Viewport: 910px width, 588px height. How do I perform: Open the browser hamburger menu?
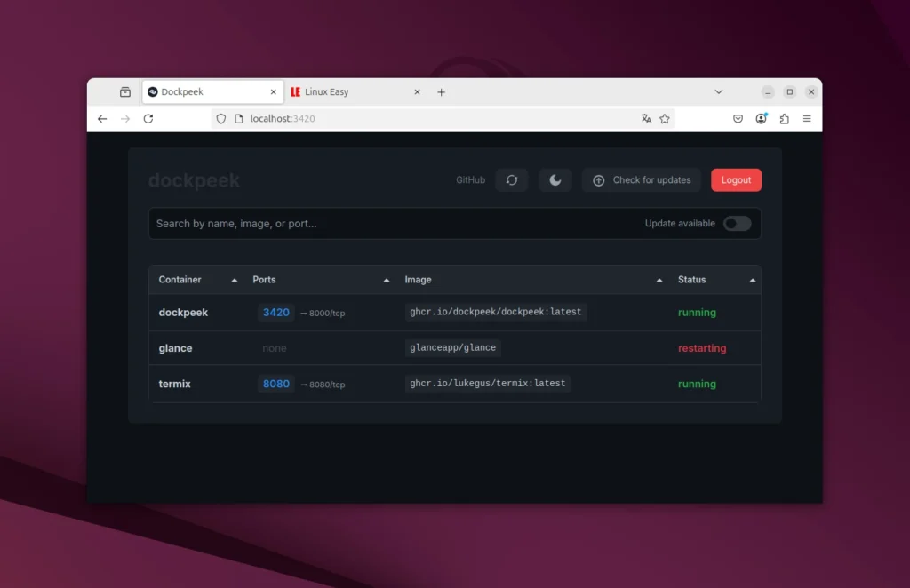(807, 119)
